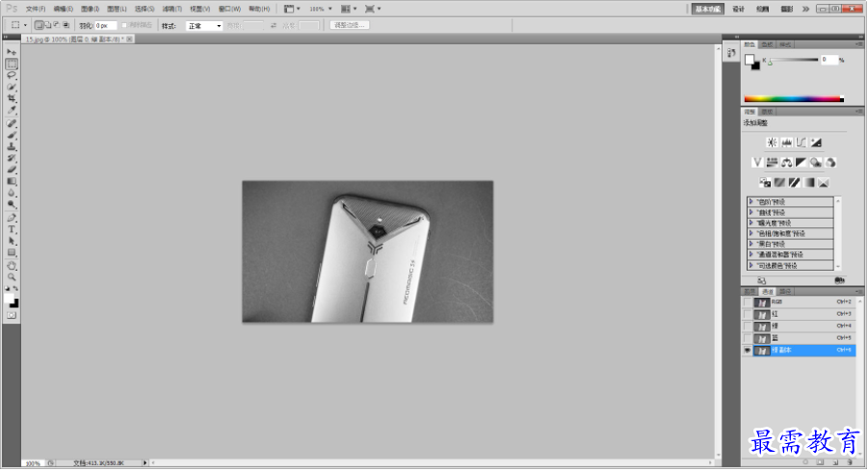This screenshot has height=472, width=868.
Task: Open the 文件(F) menu
Action: click(36, 9)
